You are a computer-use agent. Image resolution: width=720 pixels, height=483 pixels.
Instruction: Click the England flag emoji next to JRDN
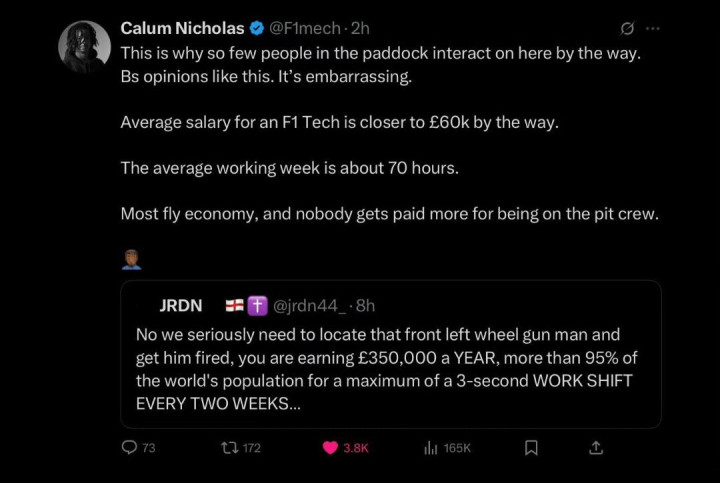[234, 305]
